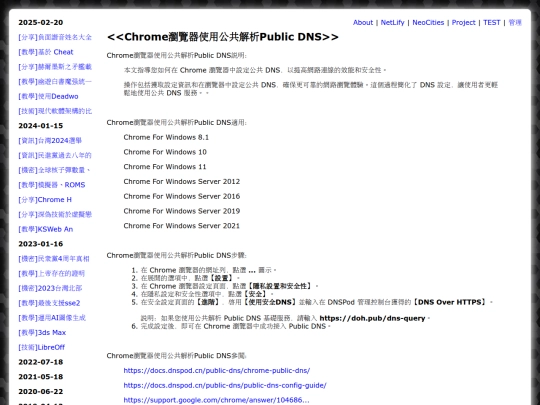Open the [教學]模擬器・ROMS article

point(52,185)
